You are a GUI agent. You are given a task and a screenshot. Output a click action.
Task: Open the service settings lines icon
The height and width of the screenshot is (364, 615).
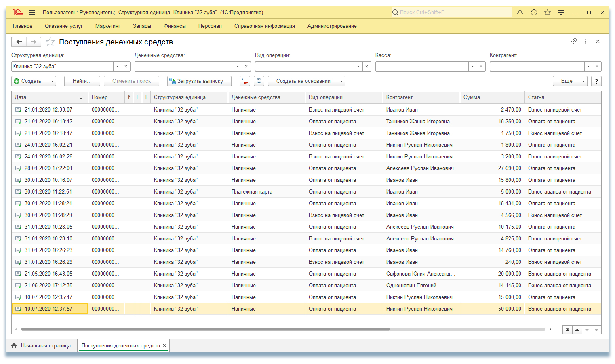point(561,13)
